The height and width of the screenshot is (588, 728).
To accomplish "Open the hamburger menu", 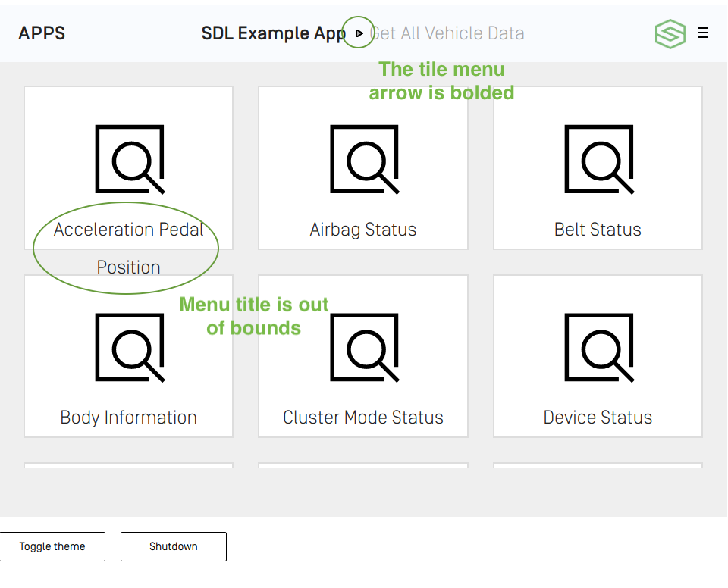I will 703,33.
